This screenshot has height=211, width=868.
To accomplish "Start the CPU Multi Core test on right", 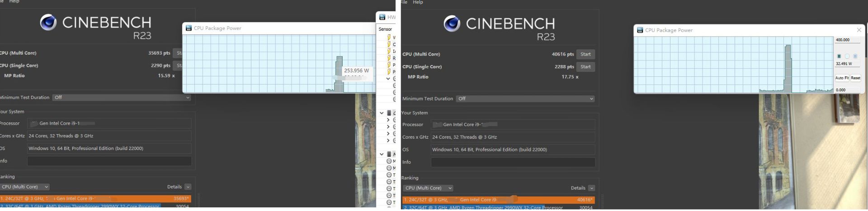I will tap(585, 54).
